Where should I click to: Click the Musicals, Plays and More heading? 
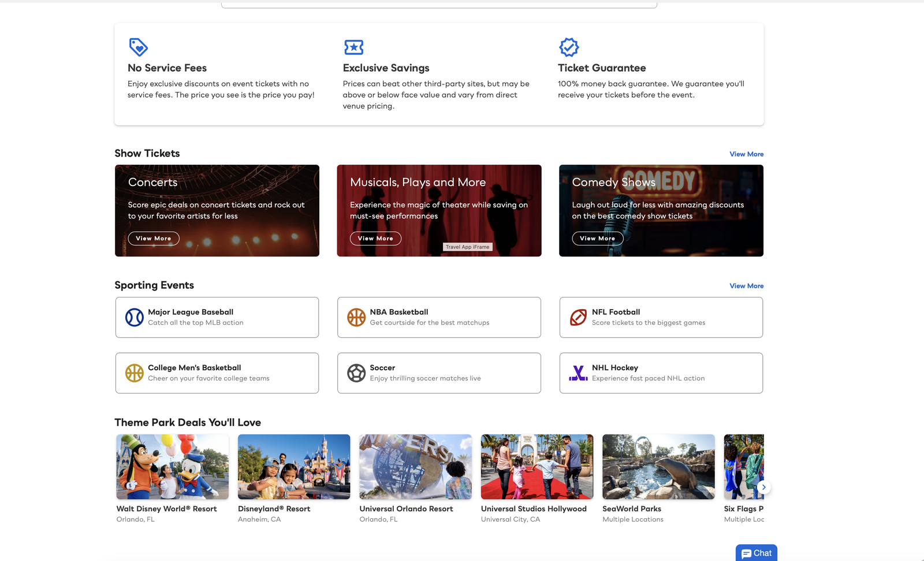418,182
